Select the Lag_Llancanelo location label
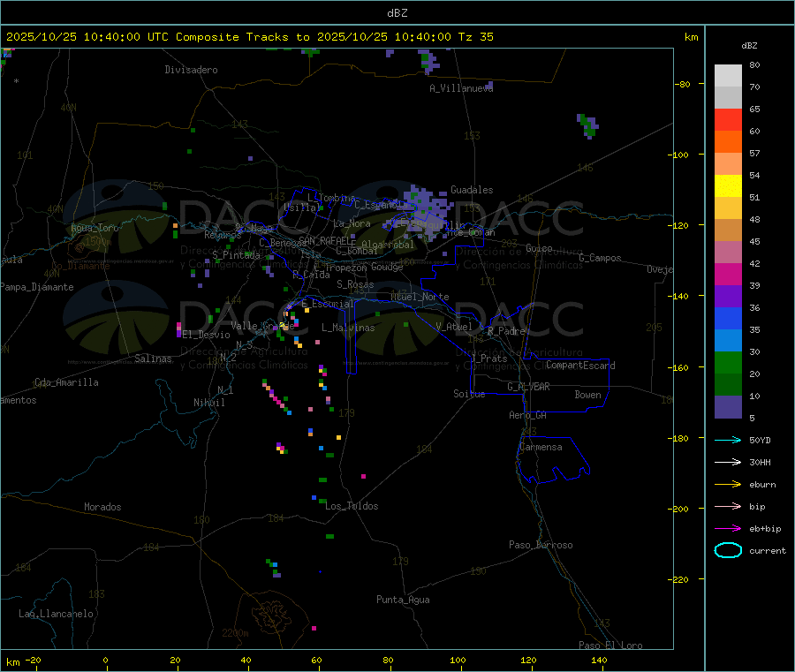Viewport: 795px width, 672px height. [57, 614]
